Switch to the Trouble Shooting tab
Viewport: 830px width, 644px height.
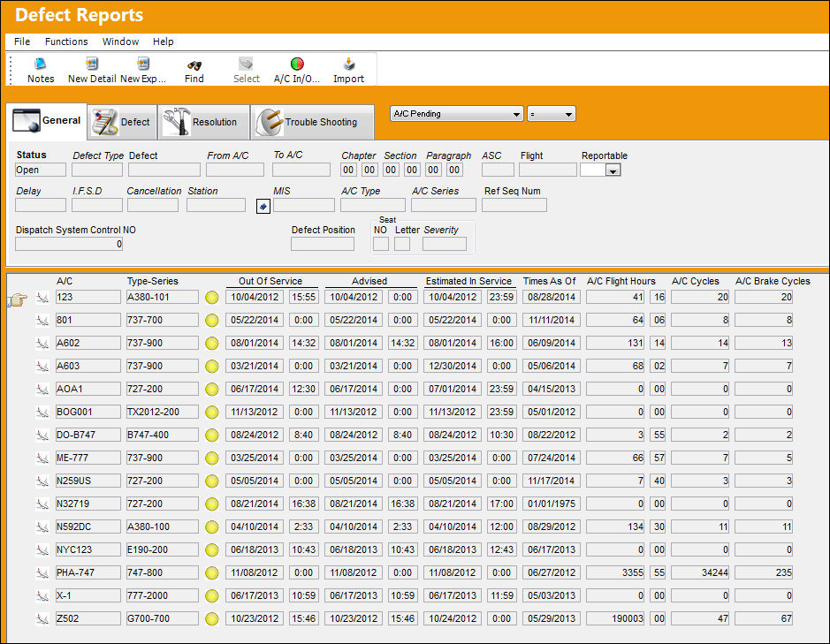click(x=313, y=122)
